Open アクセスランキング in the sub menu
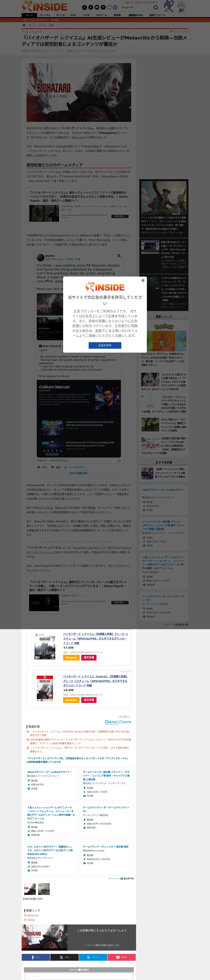The image size is (210, 980). click(35, 20)
